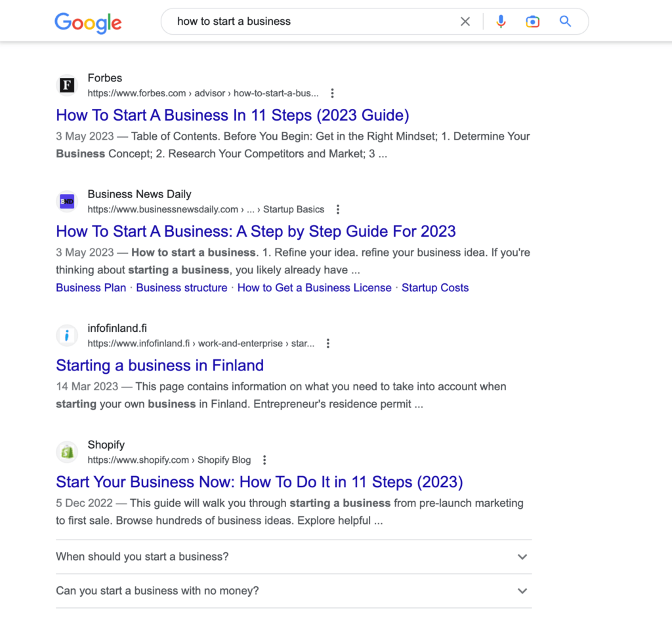Open three-dot menu for Shopify result
672x621 pixels.
(264, 460)
